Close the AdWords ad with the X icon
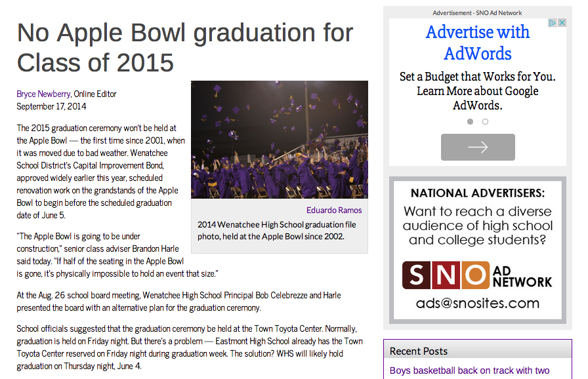 pos(562,23)
